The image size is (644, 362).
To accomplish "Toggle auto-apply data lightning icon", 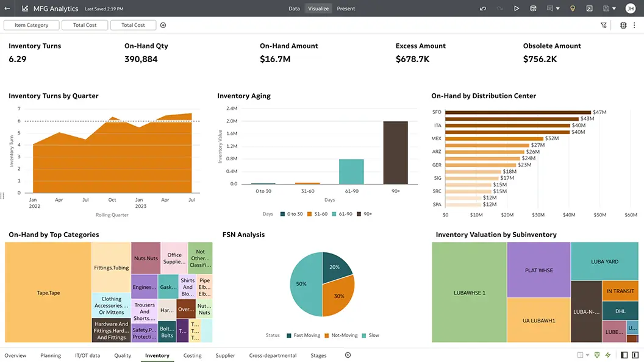I will point(607,355).
